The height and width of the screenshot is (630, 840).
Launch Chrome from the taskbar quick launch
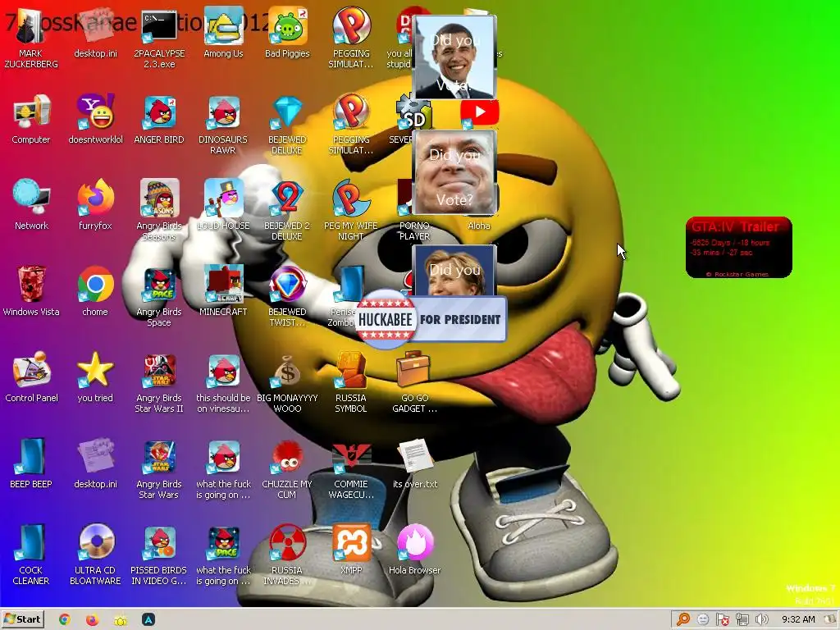coord(65,619)
